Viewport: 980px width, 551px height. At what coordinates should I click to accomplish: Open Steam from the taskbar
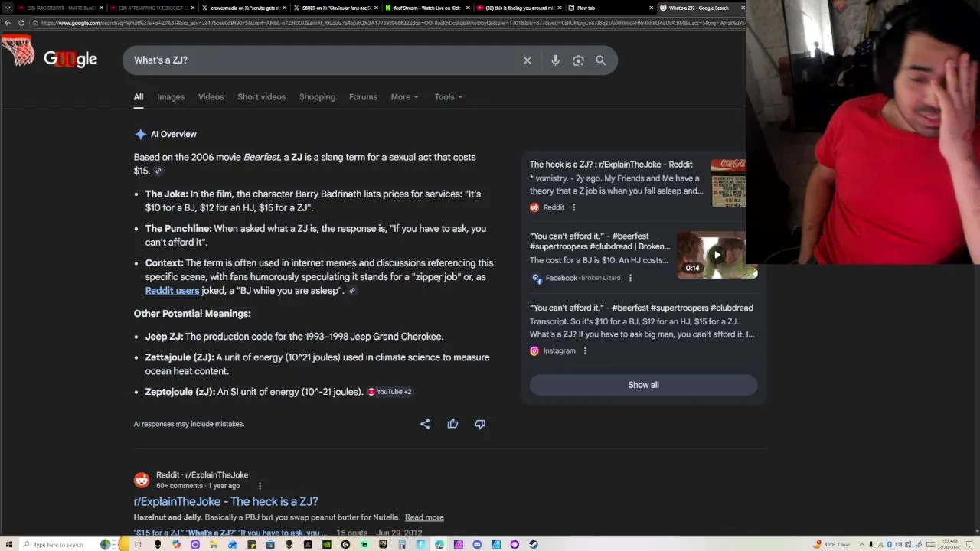(x=533, y=544)
